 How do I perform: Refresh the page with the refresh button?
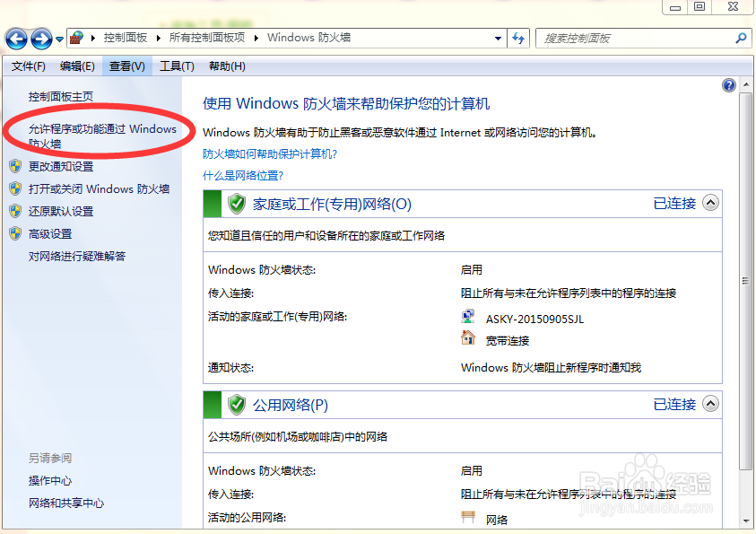[x=518, y=38]
